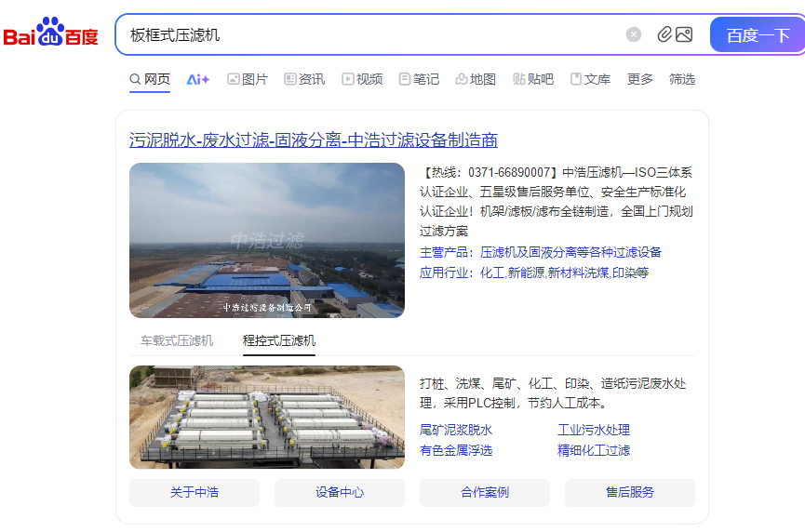805x532 pixels.
Task: Open image search via picture icon
Action: click(x=684, y=34)
